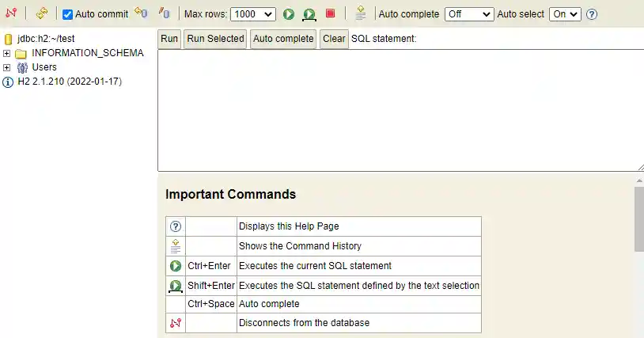Viewport: 644px width, 338px height.
Task: Click the Disconnect icon in toolbar
Action: (x=11, y=13)
